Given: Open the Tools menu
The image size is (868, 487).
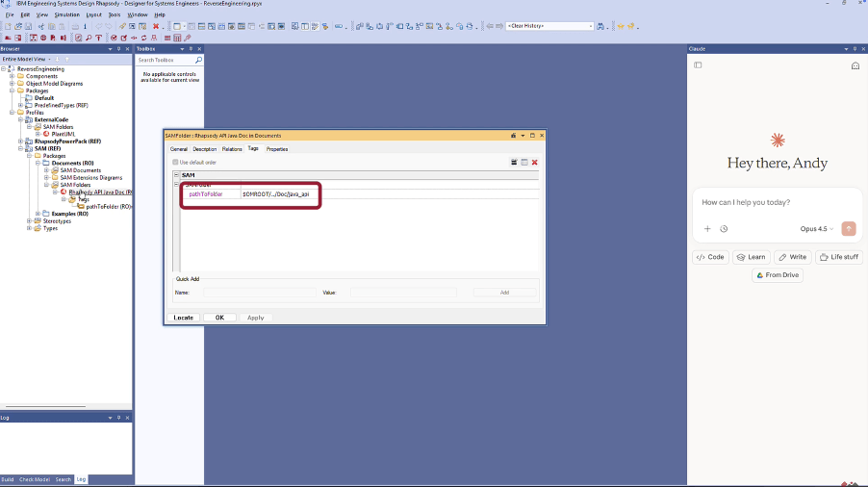Looking at the screenshot, I should (x=115, y=15).
